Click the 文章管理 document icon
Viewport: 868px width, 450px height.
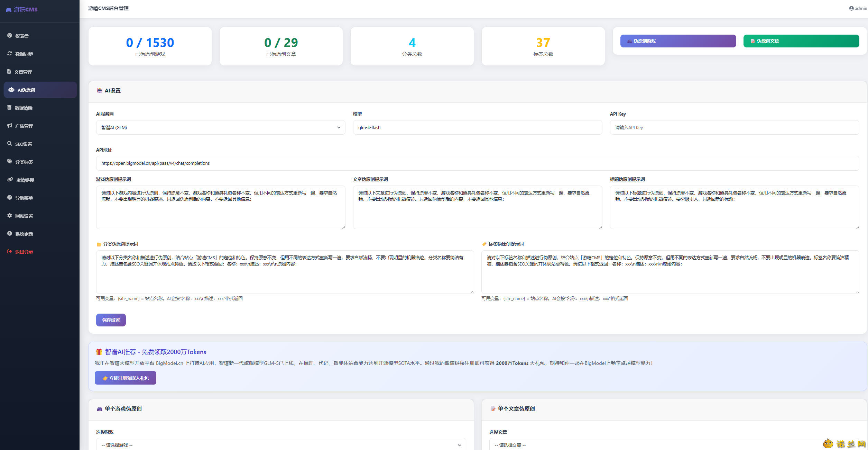[x=9, y=71]
